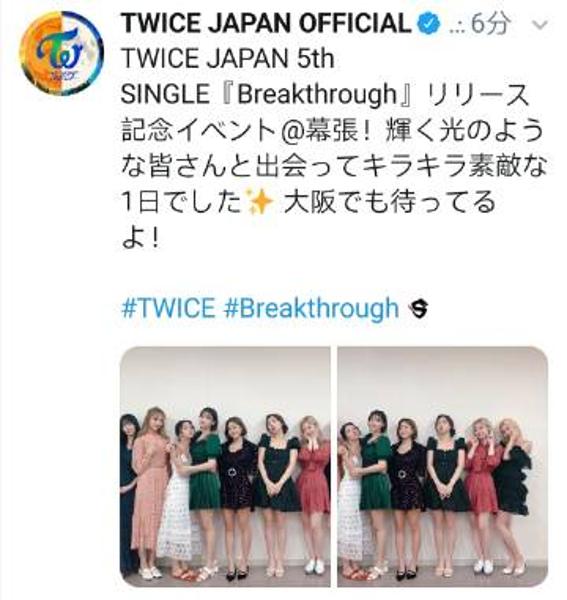The width and height of the screenshot is (567, 600).
Task: Open the #TWICE hashtag
Action: tap(168, 308)
